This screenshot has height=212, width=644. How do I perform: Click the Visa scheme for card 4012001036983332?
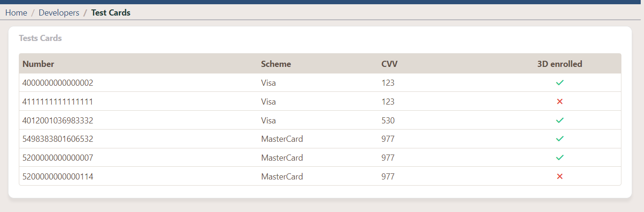[268, 121]
